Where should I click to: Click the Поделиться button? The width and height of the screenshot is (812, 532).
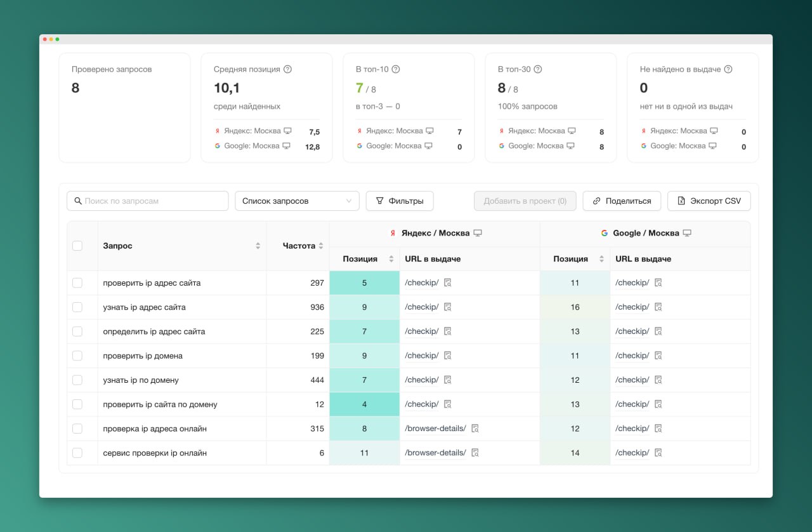click(x=622, y=201)
